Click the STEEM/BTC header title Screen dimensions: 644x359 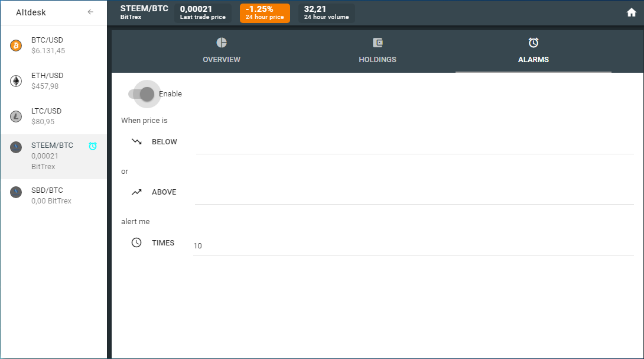144,9
